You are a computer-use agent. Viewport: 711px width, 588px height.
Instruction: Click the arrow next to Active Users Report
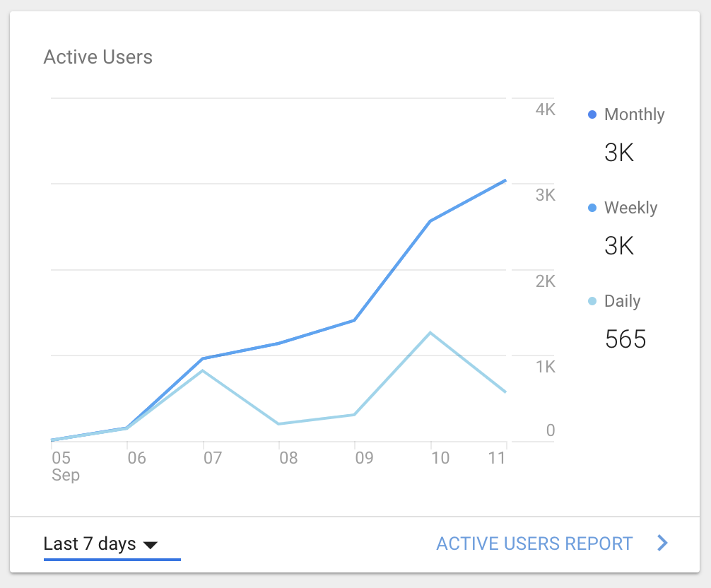662,543
